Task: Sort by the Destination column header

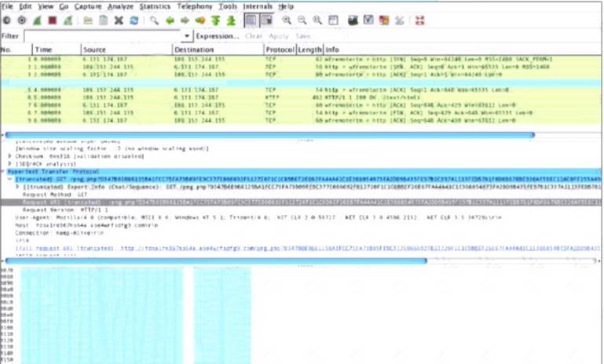Action: (x=218, y=49)
